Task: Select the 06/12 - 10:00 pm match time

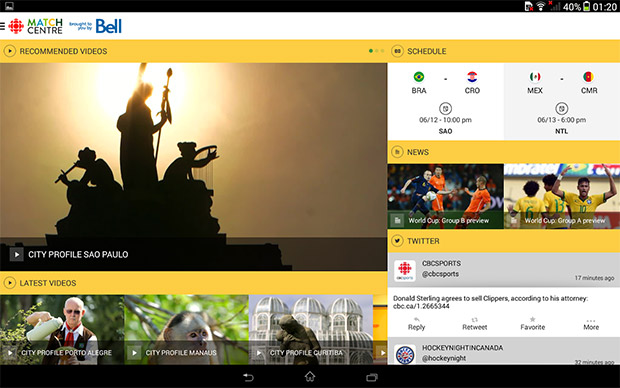Action: point(445,120)
